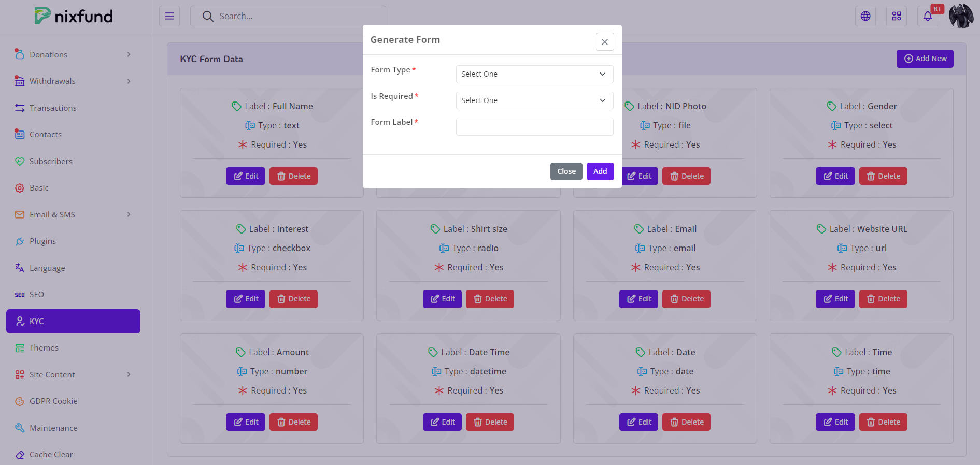Open the apps grid icon
This screenshot has height=465, width=980.
(896, 16)
